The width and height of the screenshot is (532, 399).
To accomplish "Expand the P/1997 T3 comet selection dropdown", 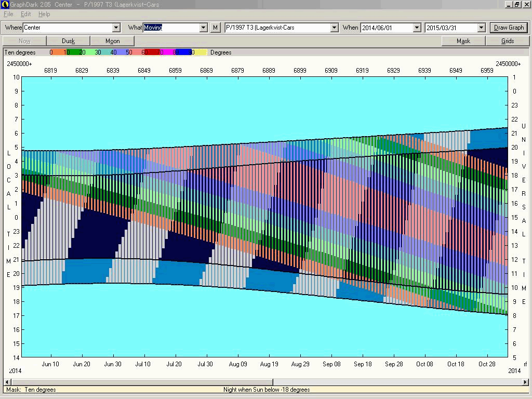I will pyautogui.click(x=334, y=28).
